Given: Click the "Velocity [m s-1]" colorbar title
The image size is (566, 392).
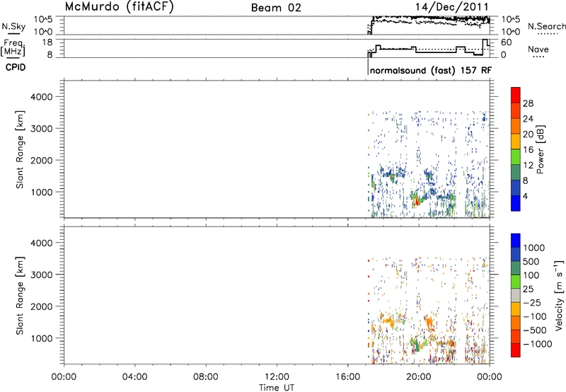Looking at the screenshot, I should (559, 295).
